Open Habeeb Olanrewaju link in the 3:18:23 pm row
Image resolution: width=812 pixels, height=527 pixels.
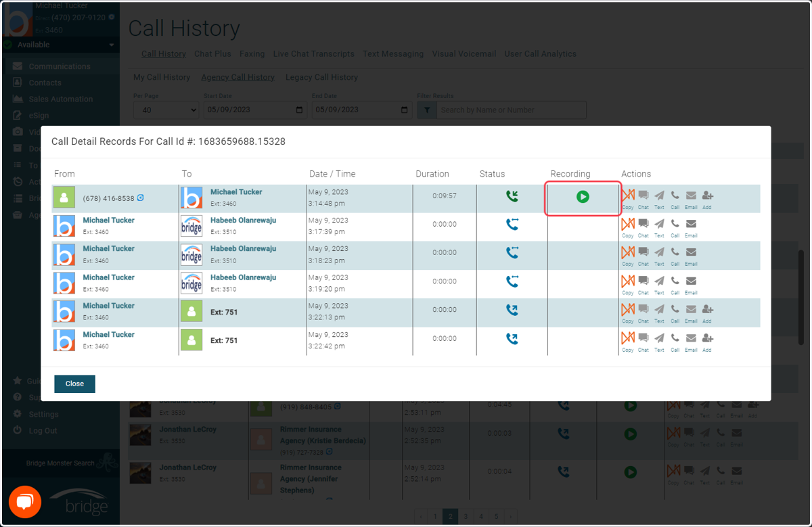243,249
